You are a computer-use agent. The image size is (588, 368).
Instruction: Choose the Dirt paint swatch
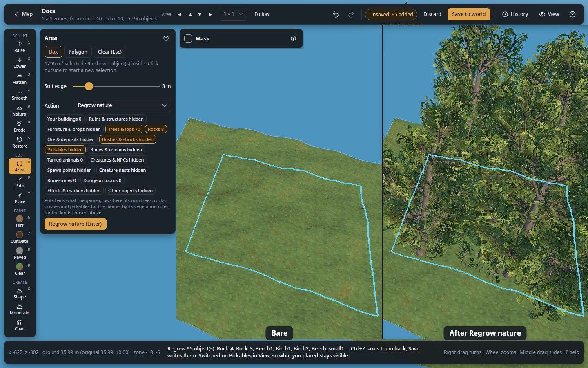pyautogui.click(x=20, y=222)
